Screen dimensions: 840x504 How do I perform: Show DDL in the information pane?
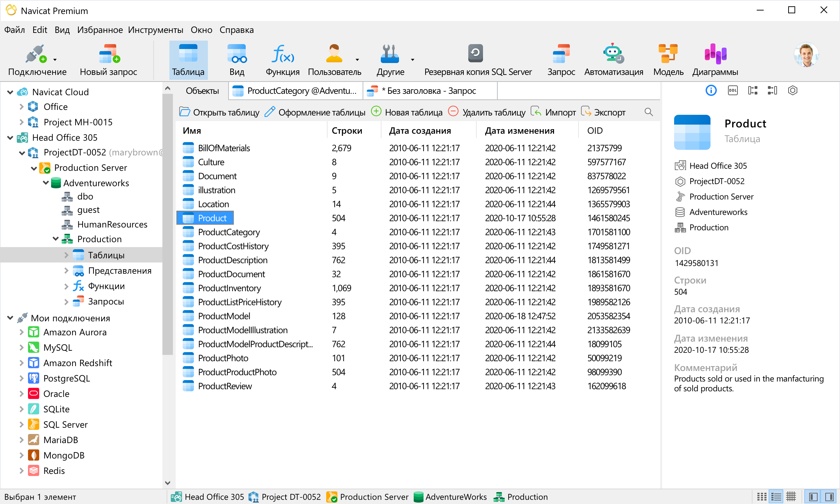pyautogui.click(x=733, y=90)
